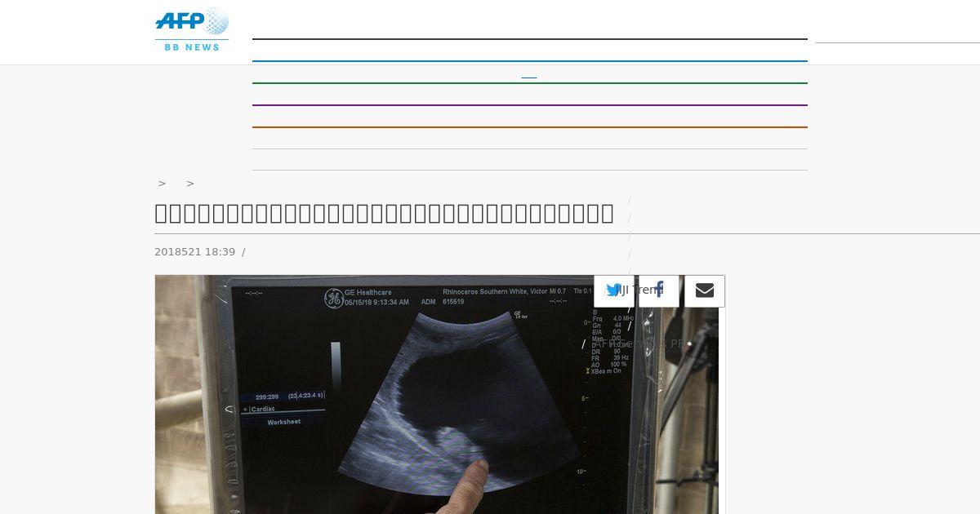The width and height of the screenshot is (980, 514).
Task: Click the small blue link in navigation
Action: [529, 78]
